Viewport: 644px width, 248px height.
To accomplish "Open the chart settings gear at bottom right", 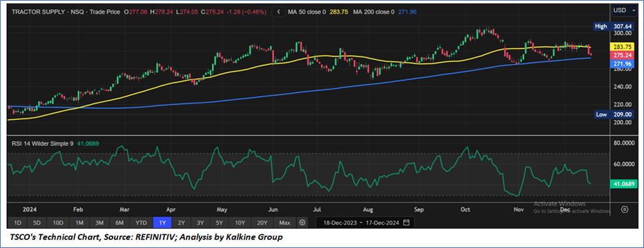I will [625, 209].
